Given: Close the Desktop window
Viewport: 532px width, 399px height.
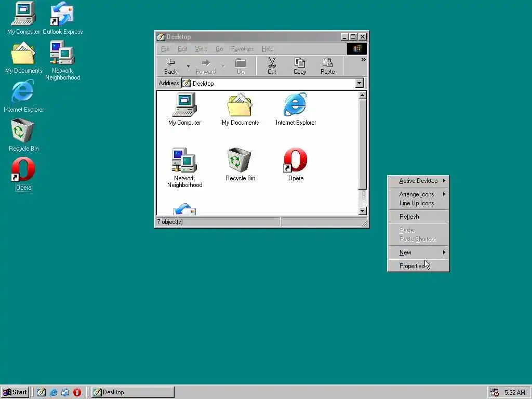Looking at the screenshot, I should coord(363,37).
